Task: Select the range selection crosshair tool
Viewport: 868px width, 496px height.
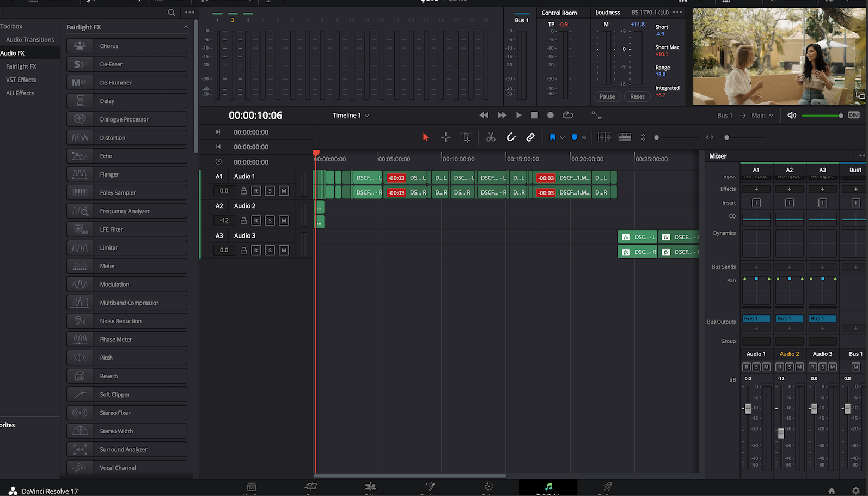Action: click(445, 137)
